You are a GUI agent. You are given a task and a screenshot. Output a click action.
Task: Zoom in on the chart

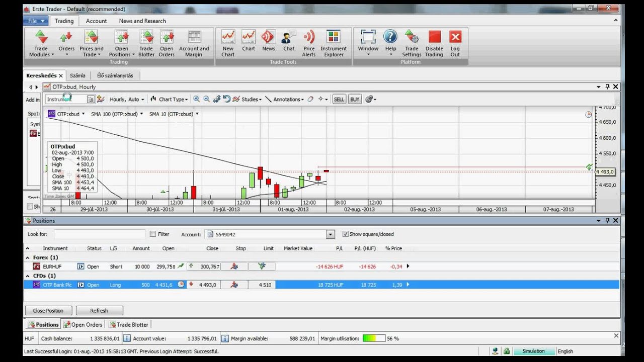point(197,99)
